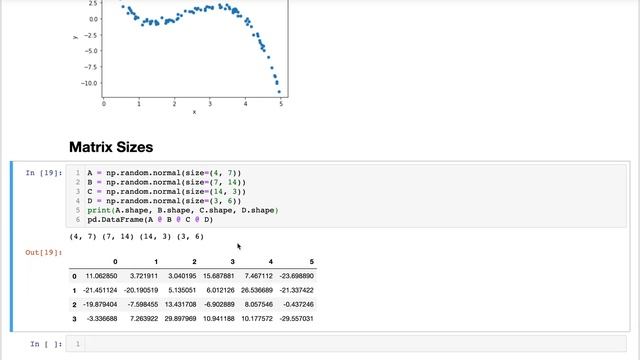Click cell value 3.040195

tap(182, 276)
